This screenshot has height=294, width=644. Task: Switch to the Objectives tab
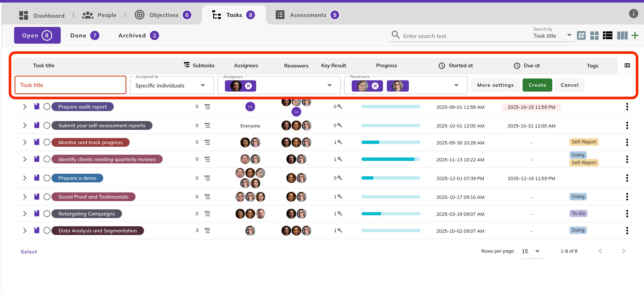[x=163, y=15]
